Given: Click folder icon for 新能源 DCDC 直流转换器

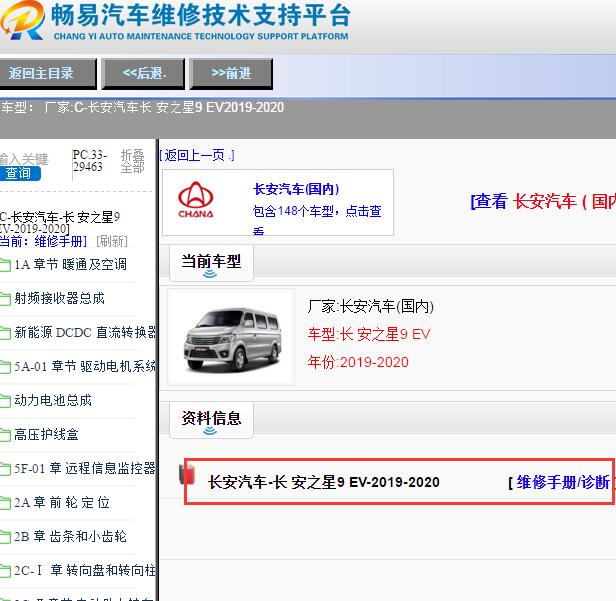Looking at the screenshot, I should [5, 333].
